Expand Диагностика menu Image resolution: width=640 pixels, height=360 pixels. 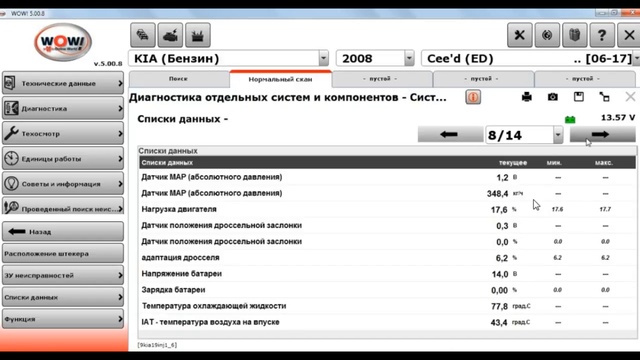click(x=63, y=109)
